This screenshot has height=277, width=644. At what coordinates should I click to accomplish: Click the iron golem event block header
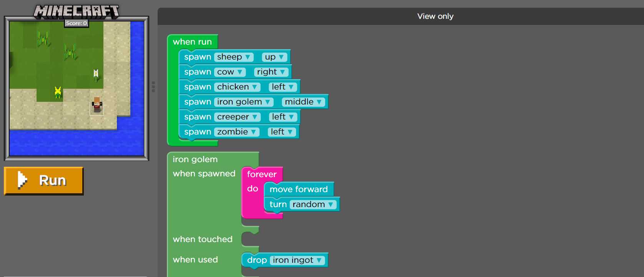pyautogui.click(x=195, y=159)
